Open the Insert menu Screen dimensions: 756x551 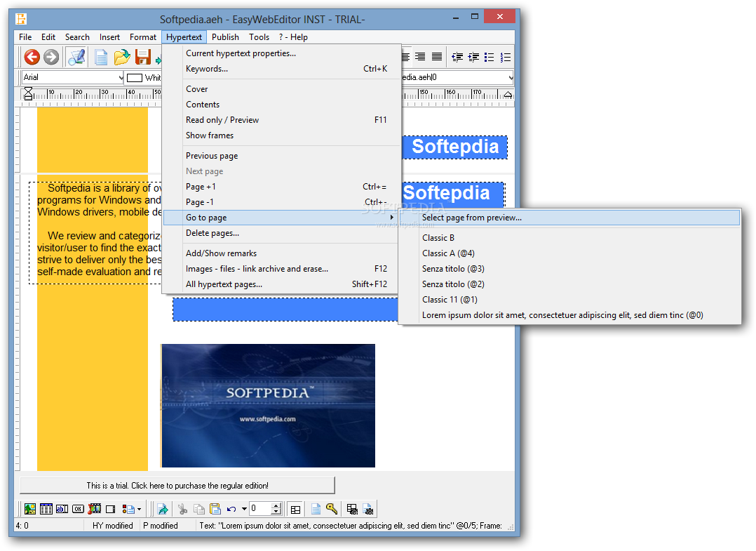pyautogui.click(x=109, y=37)
